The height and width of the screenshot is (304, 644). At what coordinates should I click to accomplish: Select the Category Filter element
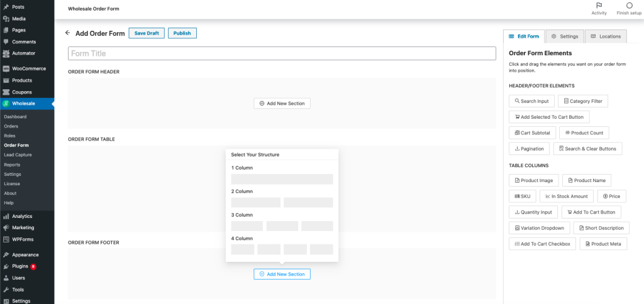[583, 101]
